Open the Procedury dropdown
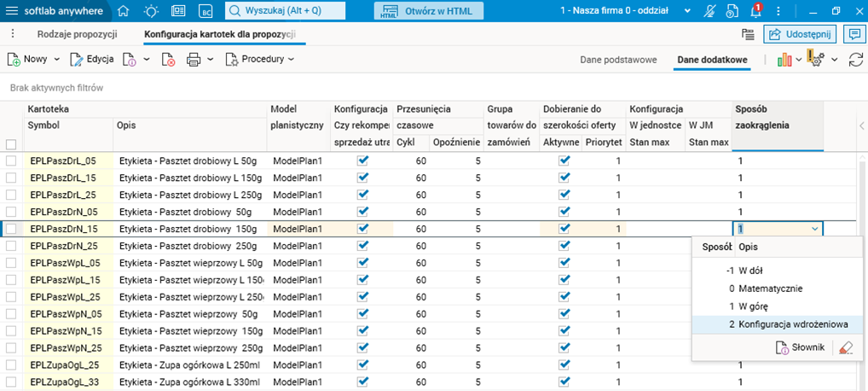Image resolution: width=868 pixels, height=391 pixels. click(260, 60)
